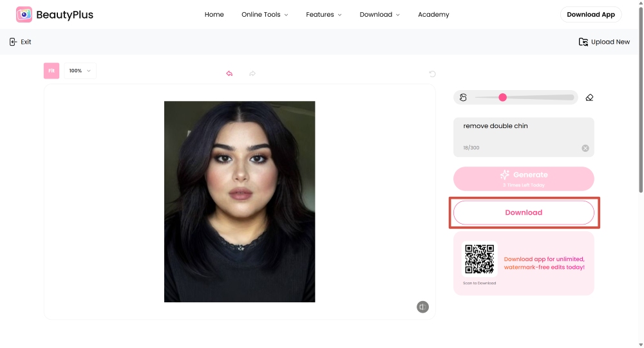Screen dimensions: 644x348
Task: Undo the last edit with pink arrow
Action: click(230, 73)
